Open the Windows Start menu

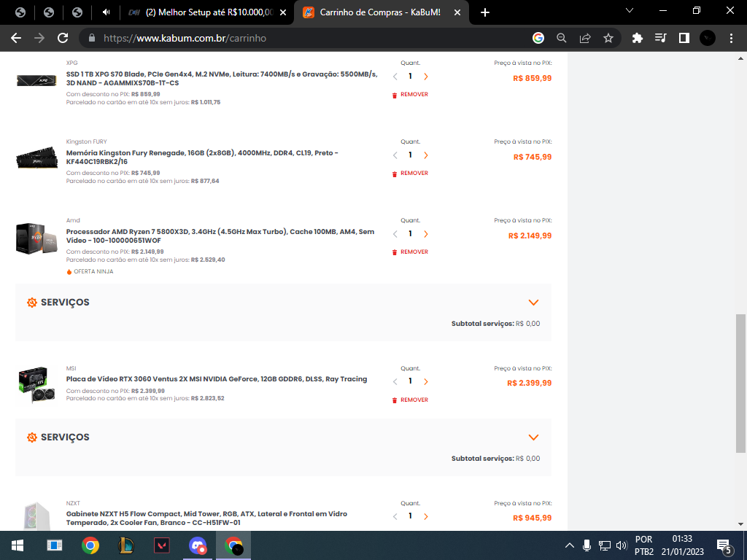point(18,545)
